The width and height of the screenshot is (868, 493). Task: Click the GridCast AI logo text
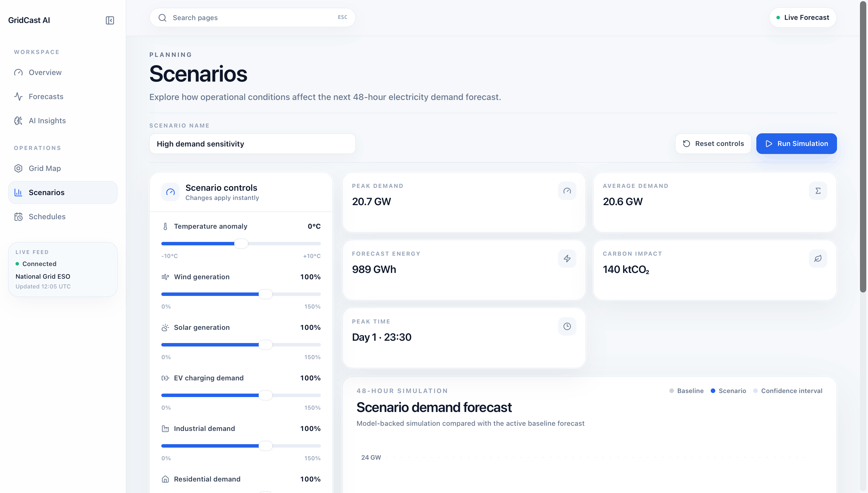click(29, 20)
